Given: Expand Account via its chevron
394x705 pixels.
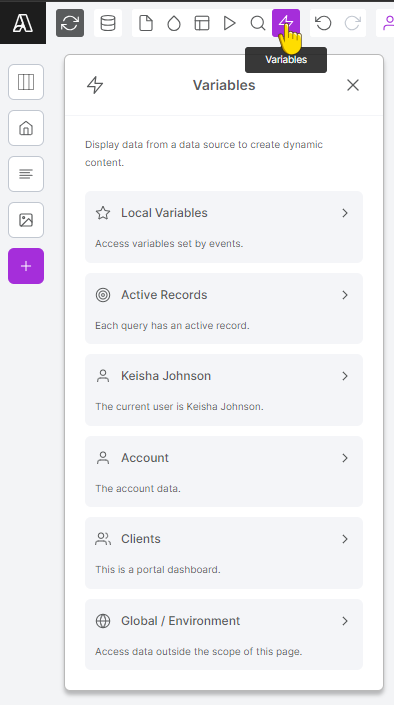Looking at the screenshot, I should coord(345,458).
